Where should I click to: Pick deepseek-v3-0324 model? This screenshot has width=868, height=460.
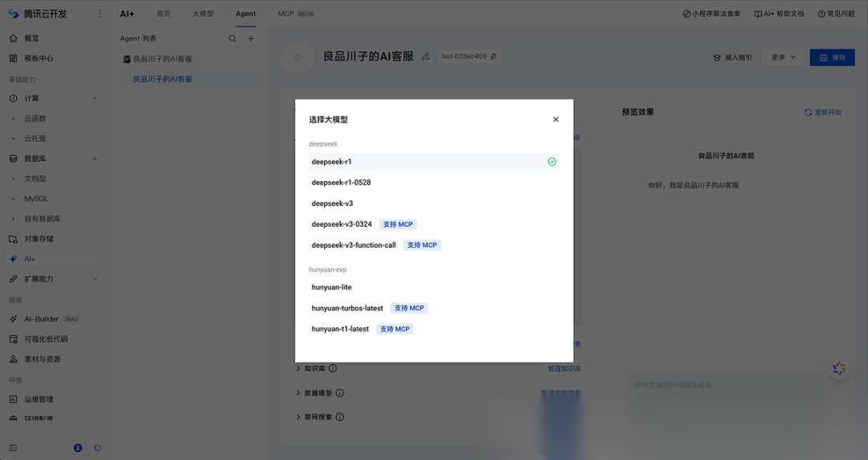[434, 224]
